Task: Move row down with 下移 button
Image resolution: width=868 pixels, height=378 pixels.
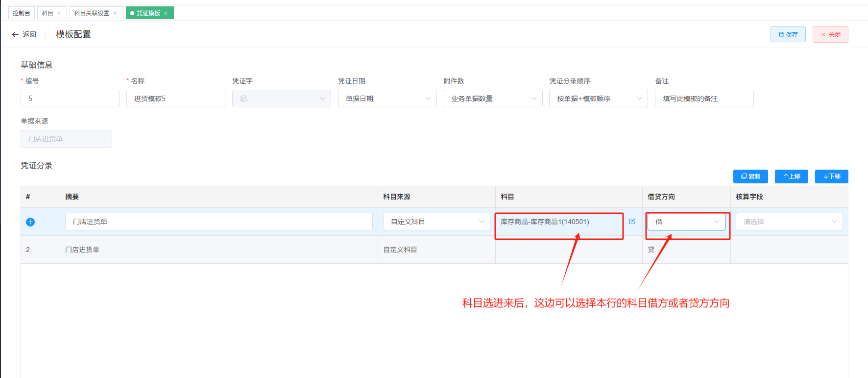Action: tap(832, 176)
